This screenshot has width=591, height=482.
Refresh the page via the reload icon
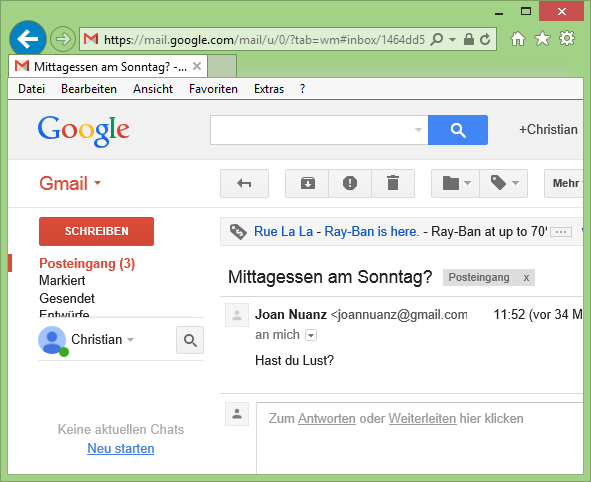(x=485, y=39)
